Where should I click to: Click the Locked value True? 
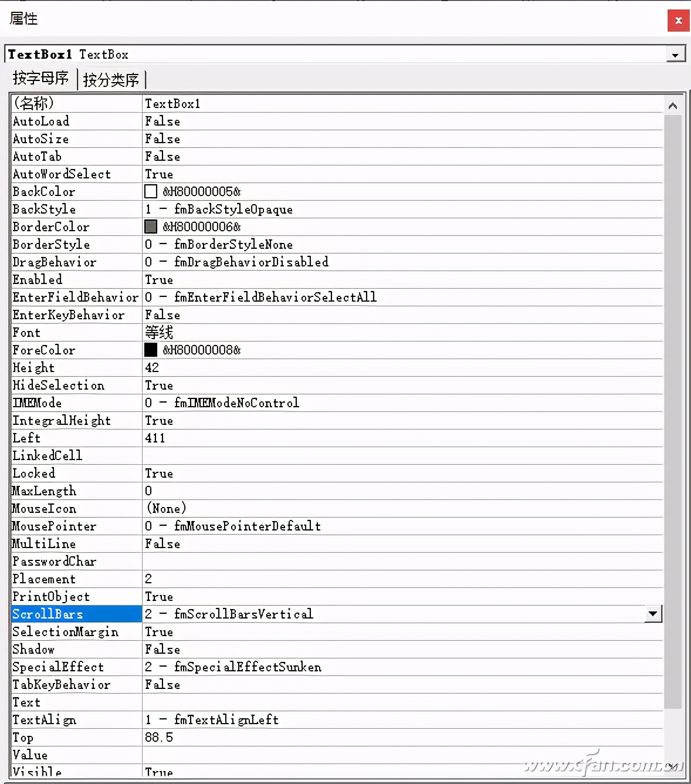pos(159,473)
